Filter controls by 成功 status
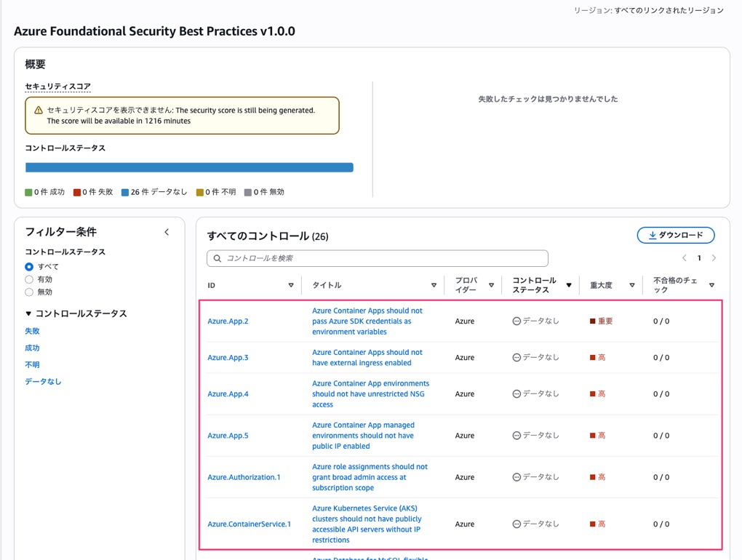Viewport: 742px width, 560px height. [32, 348]
